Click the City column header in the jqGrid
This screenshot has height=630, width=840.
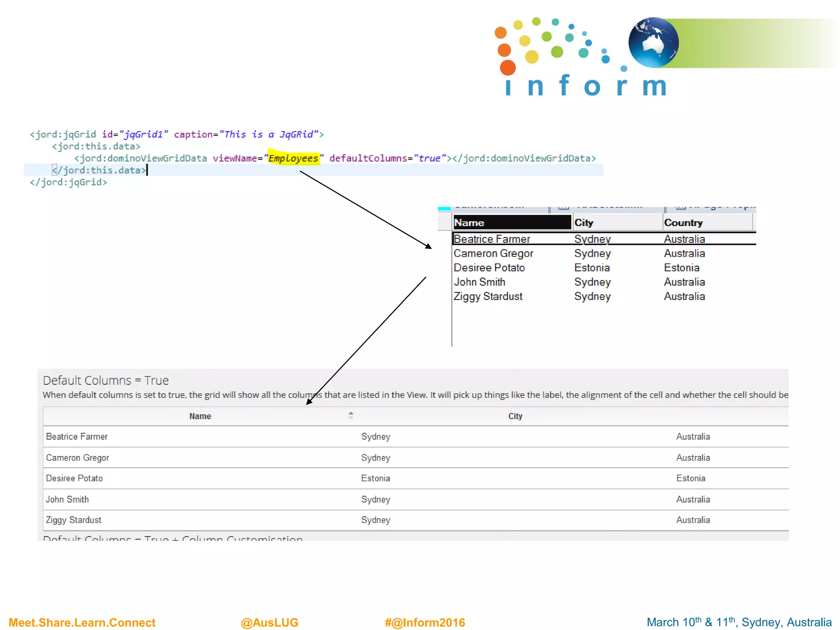pos(515,416)
